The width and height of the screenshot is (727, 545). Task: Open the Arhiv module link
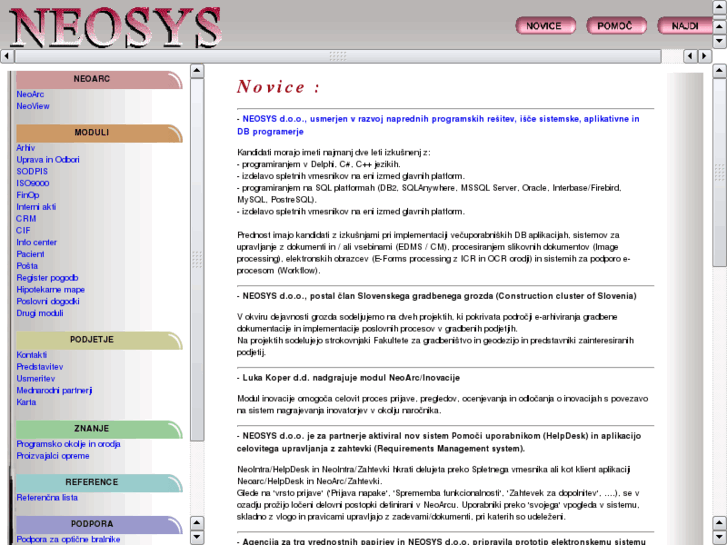pyautogui.click(x=26, y=148)
